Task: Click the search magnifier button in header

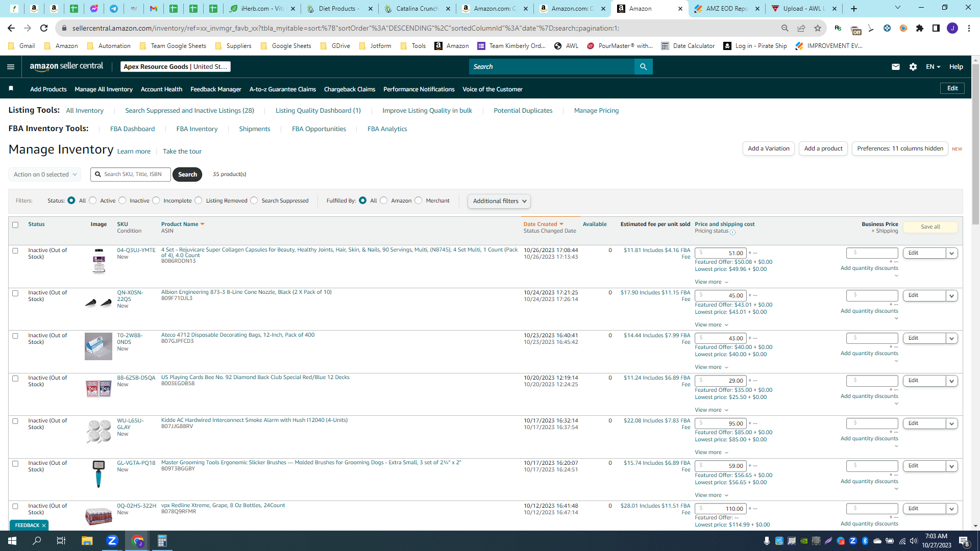Action: (643, 67)
